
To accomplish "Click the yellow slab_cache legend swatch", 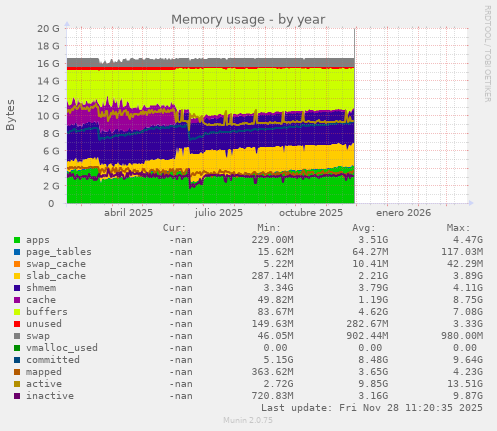I will [17, 276].
